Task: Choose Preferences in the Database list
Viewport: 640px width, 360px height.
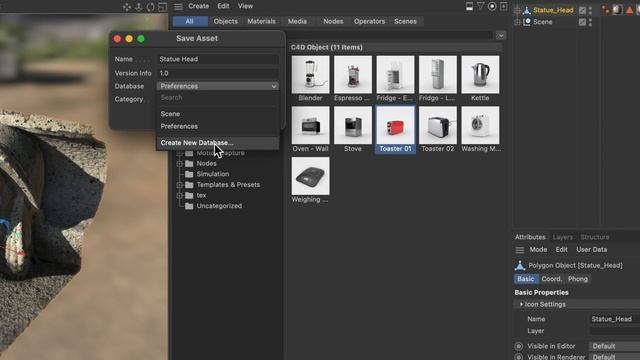Action: click(218, 127)
